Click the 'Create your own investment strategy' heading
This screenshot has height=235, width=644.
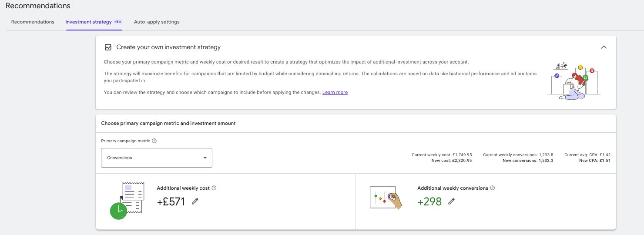click(x=168, y=47)
